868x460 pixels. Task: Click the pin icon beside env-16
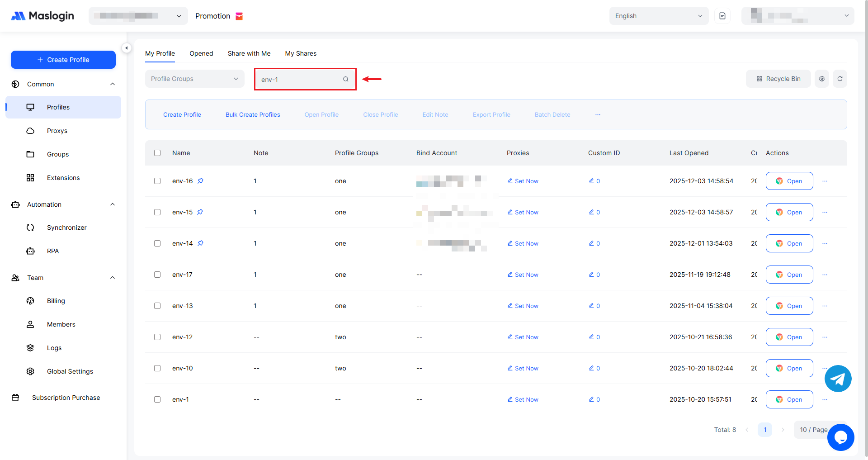click(x=200, y=181)
